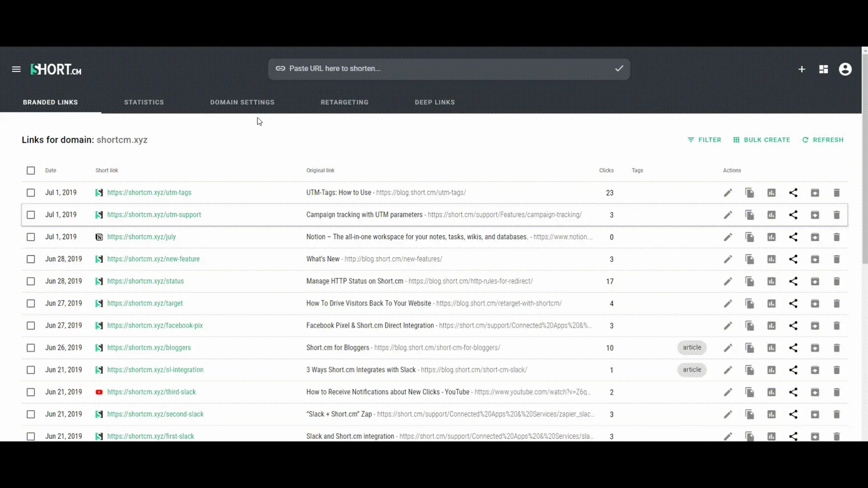Open the Retargeting tab

point(344,102)
